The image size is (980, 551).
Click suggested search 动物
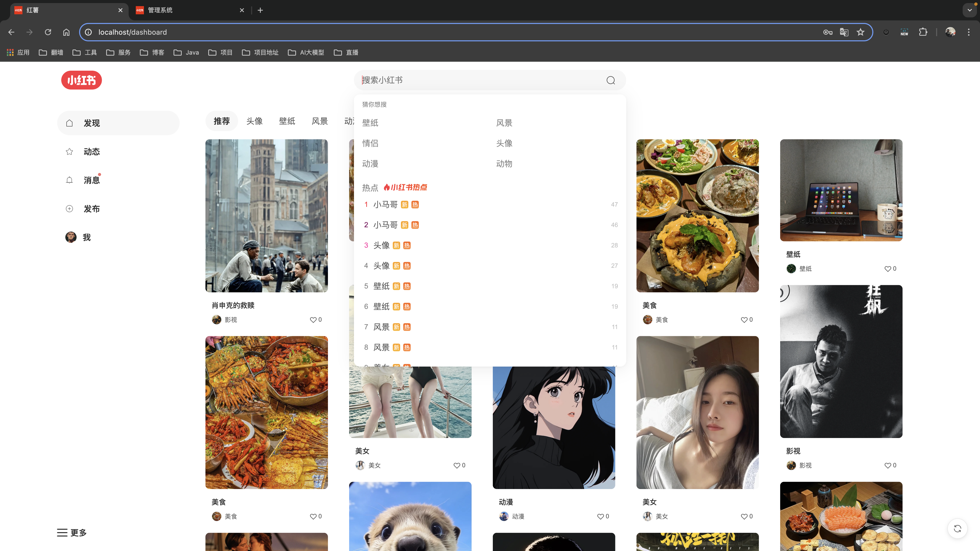(504, 164)
